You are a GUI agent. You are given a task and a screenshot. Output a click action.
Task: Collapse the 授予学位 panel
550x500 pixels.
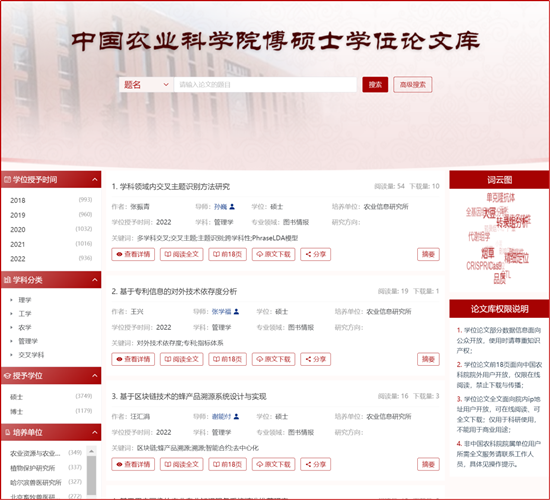[95, 376]
